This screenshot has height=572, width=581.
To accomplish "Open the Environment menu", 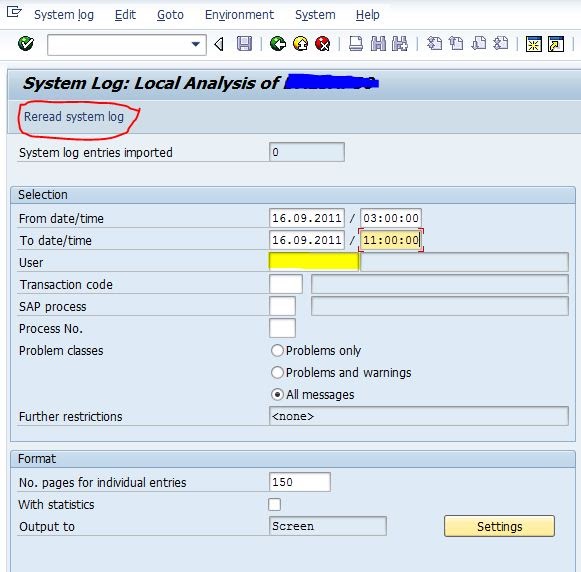I will [x=239, y=15].
